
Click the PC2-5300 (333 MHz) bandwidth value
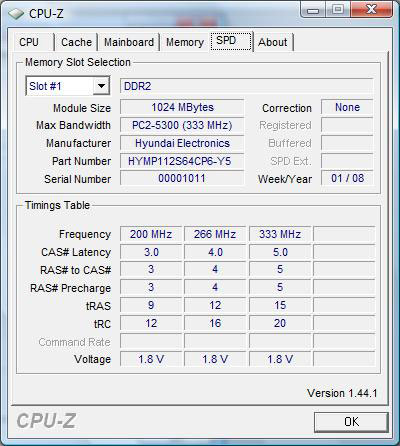182,125
